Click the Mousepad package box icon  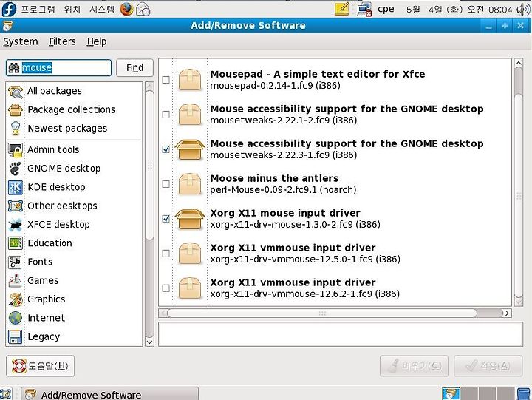[x=190, y=80]
